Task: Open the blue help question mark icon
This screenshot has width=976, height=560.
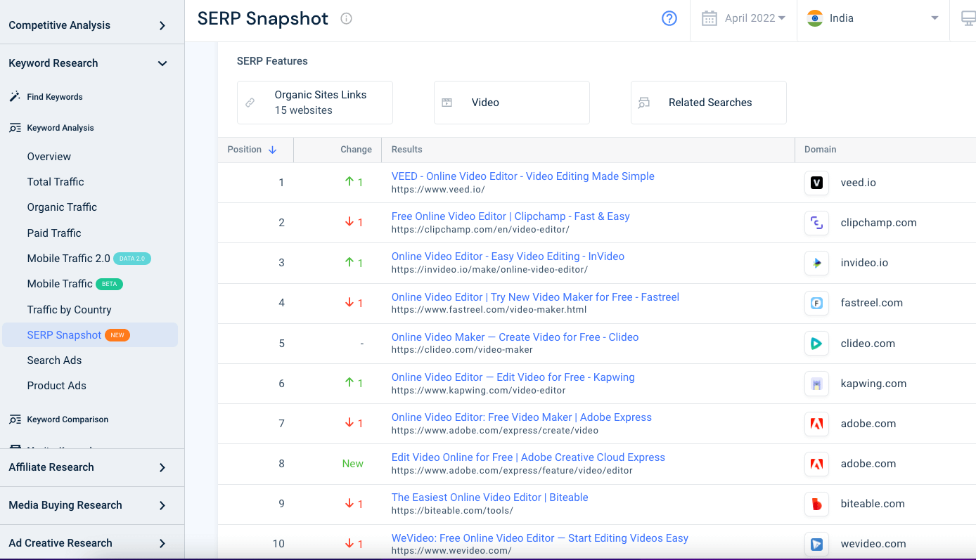Action: [668, 18]
